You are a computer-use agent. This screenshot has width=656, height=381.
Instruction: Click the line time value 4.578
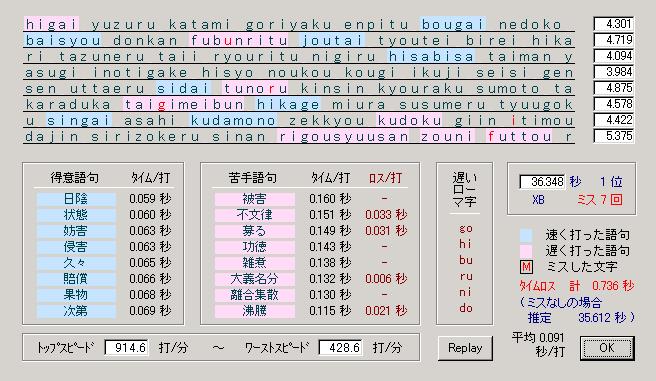[x=613, y=104]
